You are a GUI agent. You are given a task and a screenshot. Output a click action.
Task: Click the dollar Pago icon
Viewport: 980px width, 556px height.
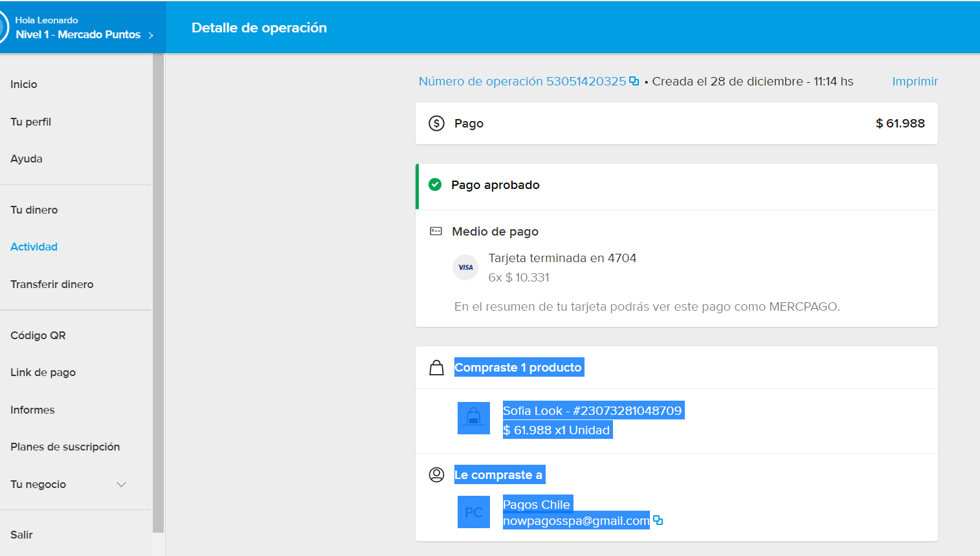point(437,123)
